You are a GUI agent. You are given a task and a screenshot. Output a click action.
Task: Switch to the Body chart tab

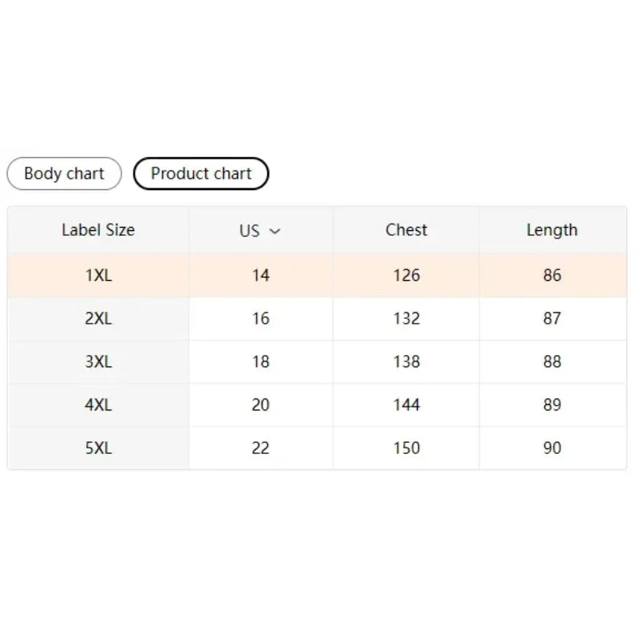click(64, 173)
